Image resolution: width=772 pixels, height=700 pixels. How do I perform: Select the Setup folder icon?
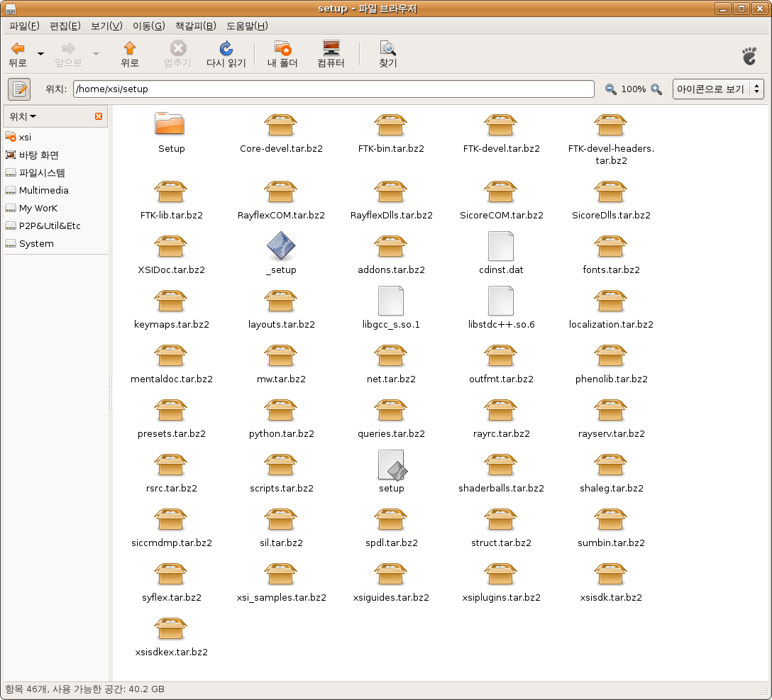(x=171, y=125)
